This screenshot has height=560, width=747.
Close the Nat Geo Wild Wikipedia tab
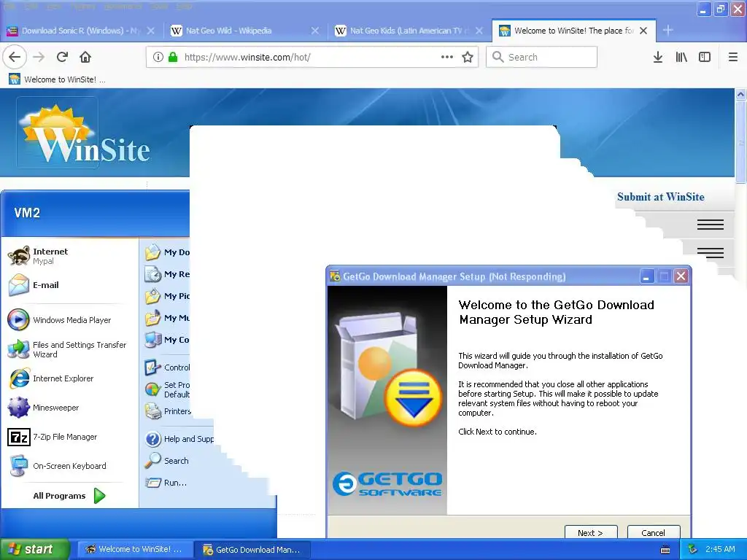[315, 31]
